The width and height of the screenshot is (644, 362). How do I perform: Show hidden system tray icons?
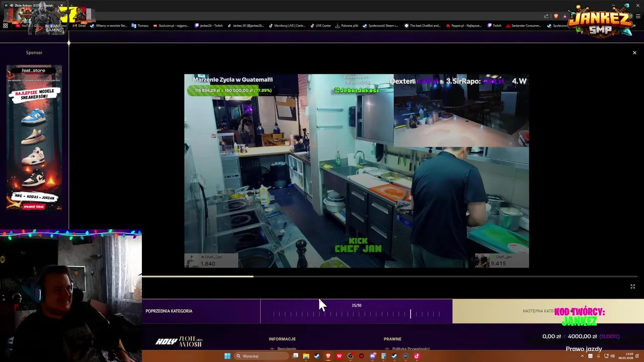pyautogui.click(x=583, y=356)
